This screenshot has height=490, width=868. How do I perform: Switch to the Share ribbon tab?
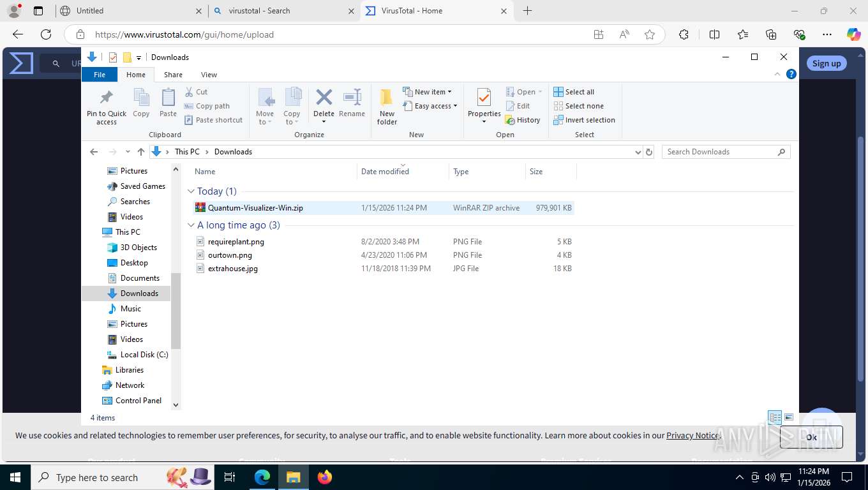coord(173,75)
